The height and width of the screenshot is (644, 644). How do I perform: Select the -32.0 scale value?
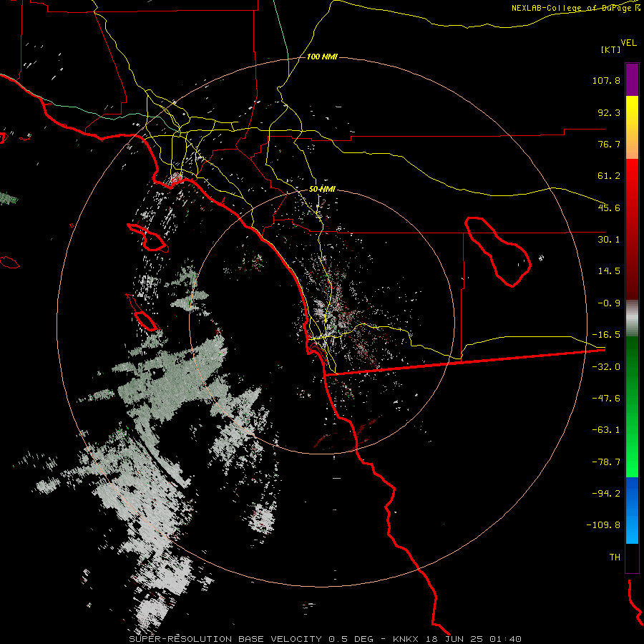(606, 367)
